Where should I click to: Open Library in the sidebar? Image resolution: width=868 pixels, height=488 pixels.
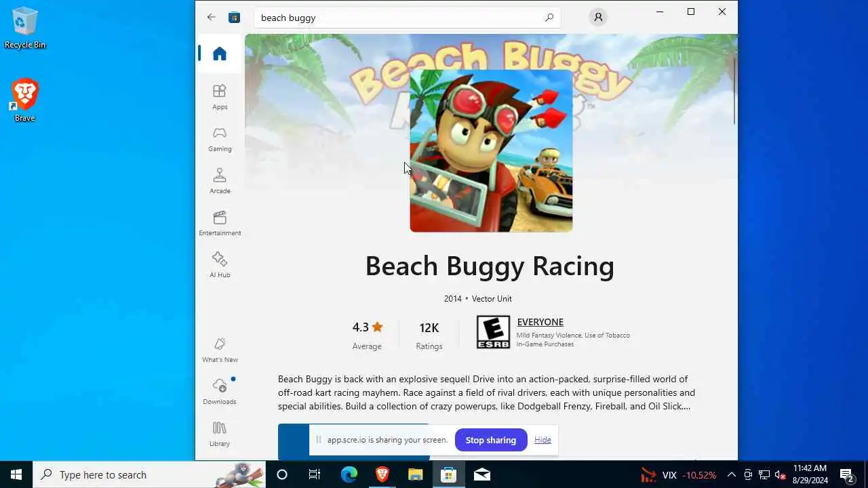pos(220,434)
